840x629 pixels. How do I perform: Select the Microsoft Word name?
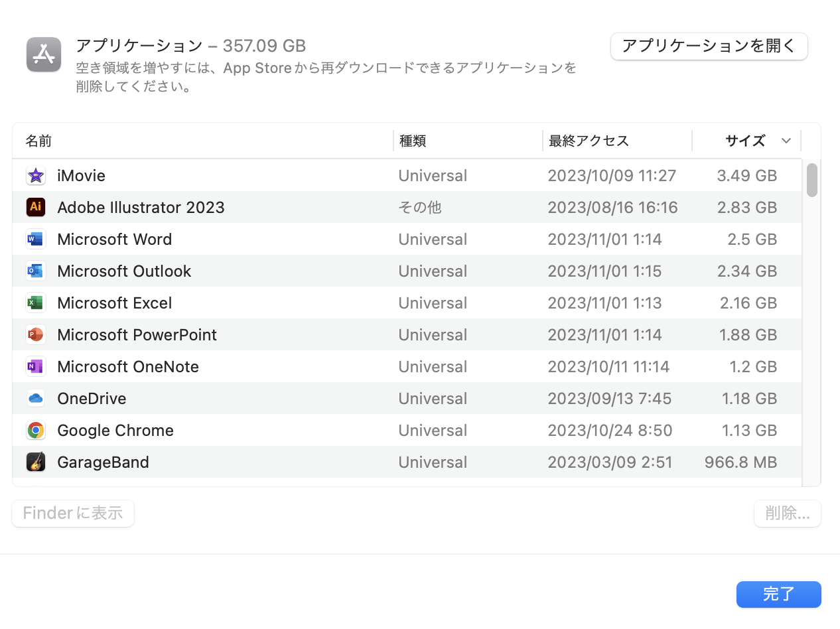coord(115,240)
